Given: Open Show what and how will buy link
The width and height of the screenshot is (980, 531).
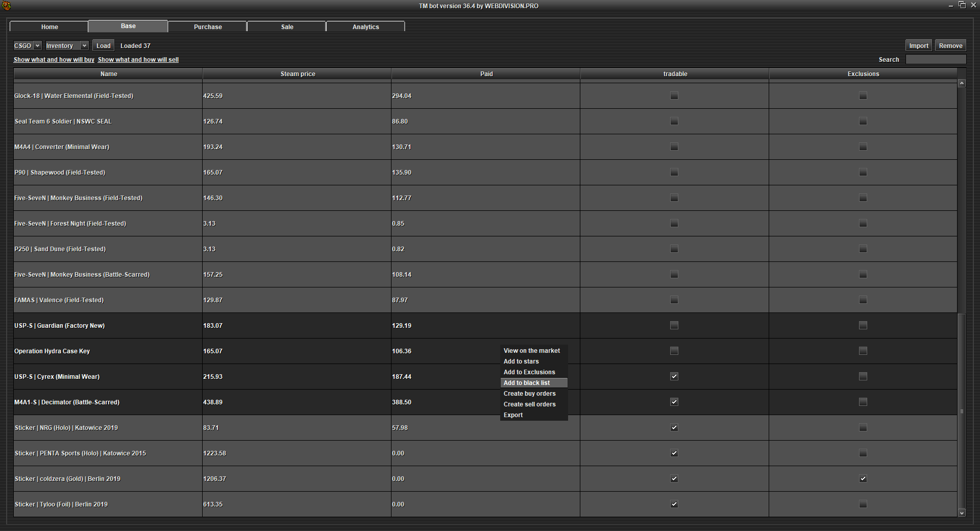Looking at the screenshot, I should [54, 60].
